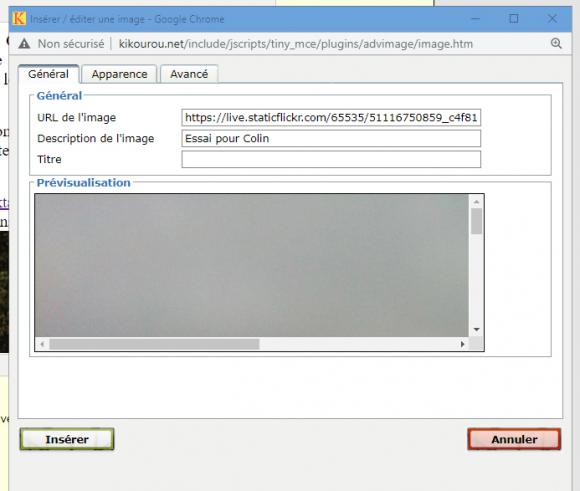
Task: Minimize the Insérer / éditer une image window
Action: point(475,19)
